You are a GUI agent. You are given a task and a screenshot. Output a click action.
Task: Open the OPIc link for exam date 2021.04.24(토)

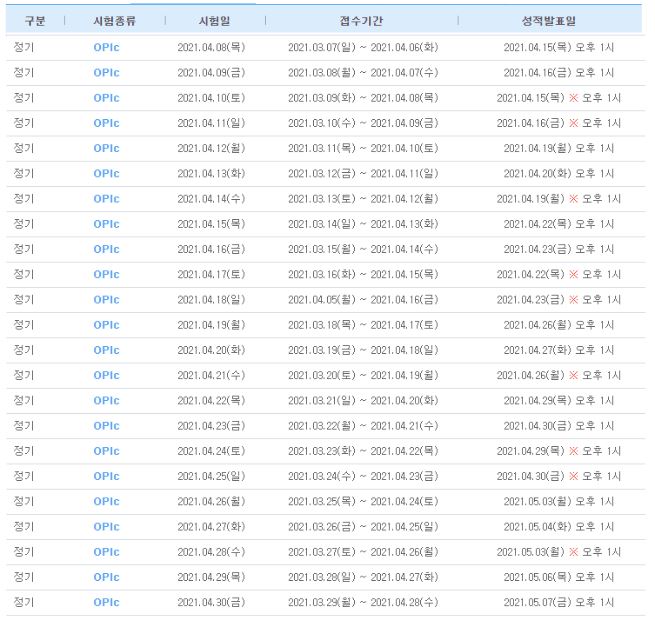point(106,451)
